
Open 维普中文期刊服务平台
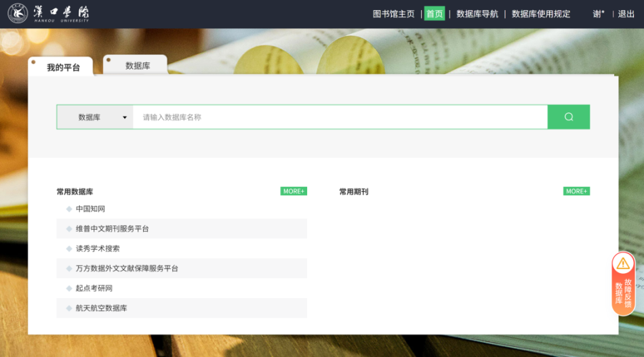coord(112,229)
